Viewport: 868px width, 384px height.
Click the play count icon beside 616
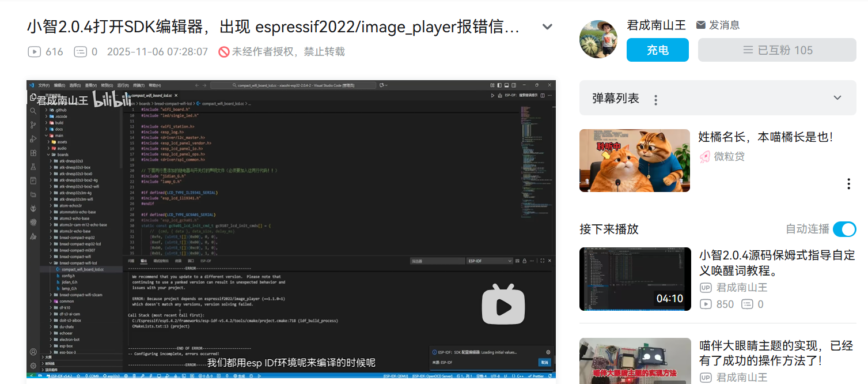coord(35,52)
